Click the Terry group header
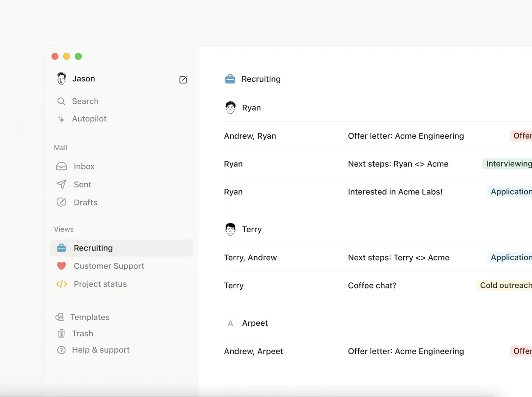 coord(252,229)
